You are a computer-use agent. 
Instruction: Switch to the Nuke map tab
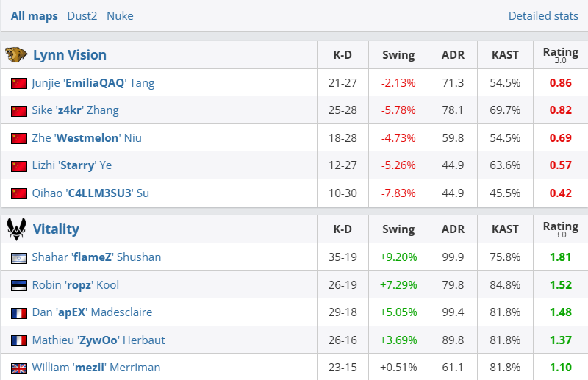(120, 15)
